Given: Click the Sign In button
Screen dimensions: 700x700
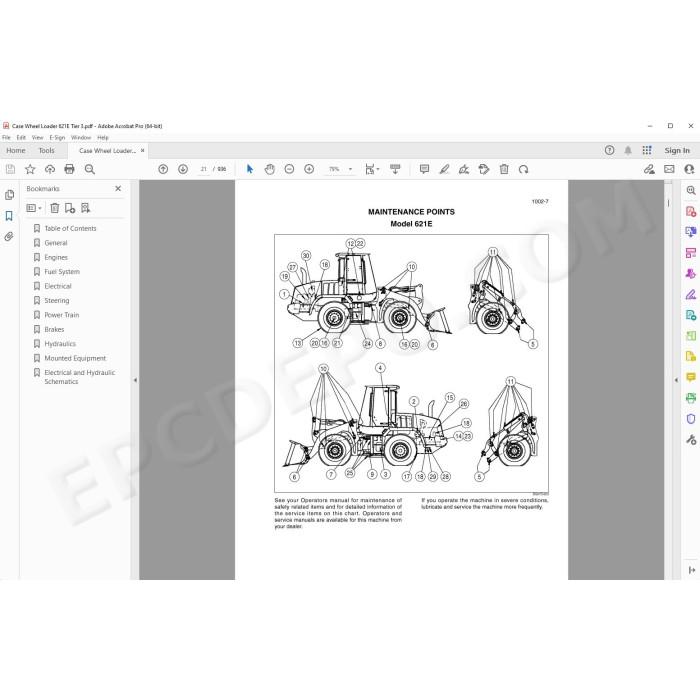Looking at the screenshot, I should coord(677,150).
